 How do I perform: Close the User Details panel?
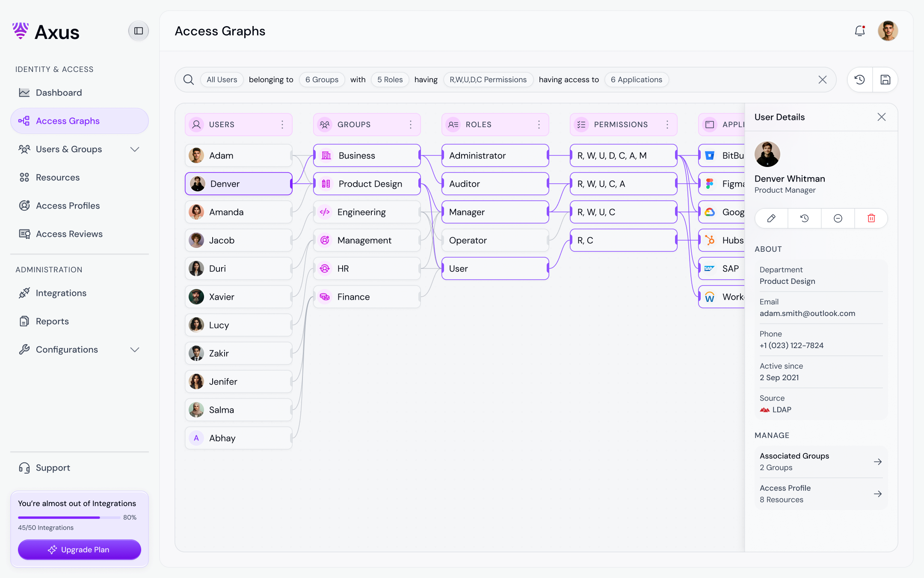click(882, 117)
